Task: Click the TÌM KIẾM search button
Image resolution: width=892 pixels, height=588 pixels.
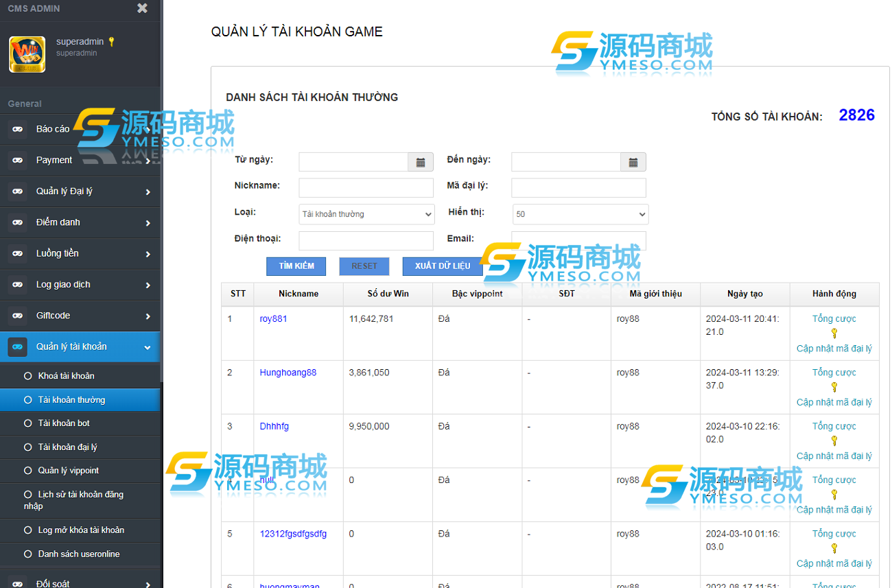Action: coord(296,266)
